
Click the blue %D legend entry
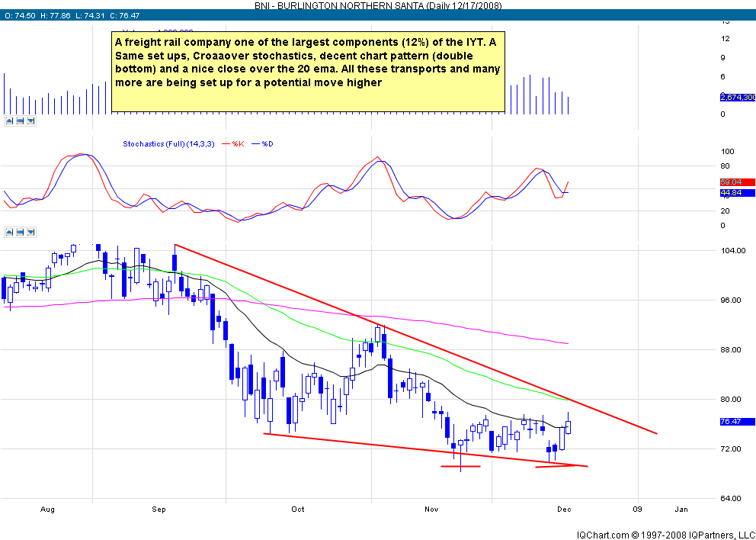[263, 144]
